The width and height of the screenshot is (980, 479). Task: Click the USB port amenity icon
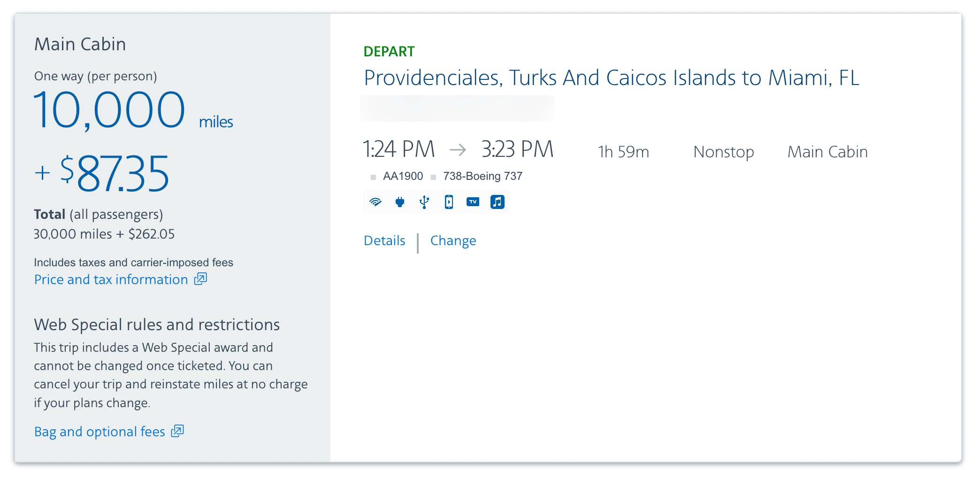[x=424, y=202]
